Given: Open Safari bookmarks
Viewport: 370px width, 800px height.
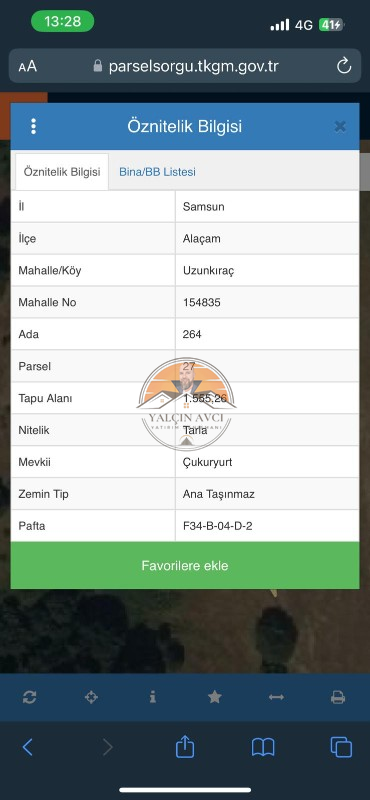Looking at the screenshot, I should point(263,747).
